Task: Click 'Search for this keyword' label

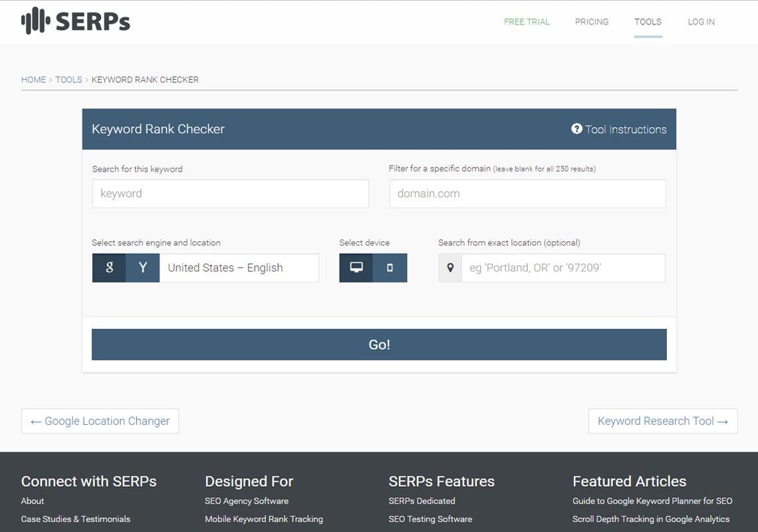Action: click(x=137, y=169)
